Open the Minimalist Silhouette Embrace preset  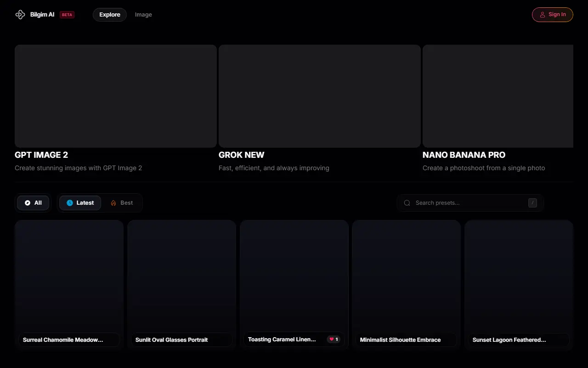pyautogui.click(x=407, y=285)
